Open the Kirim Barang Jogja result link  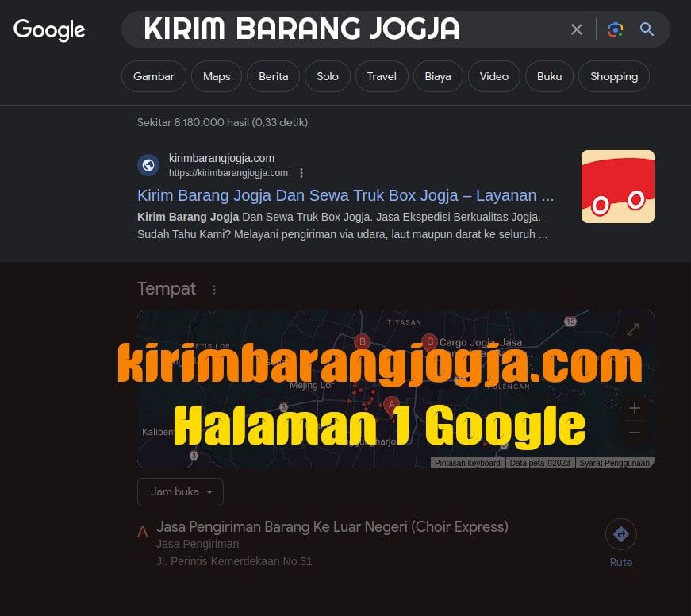click(345, 195)
